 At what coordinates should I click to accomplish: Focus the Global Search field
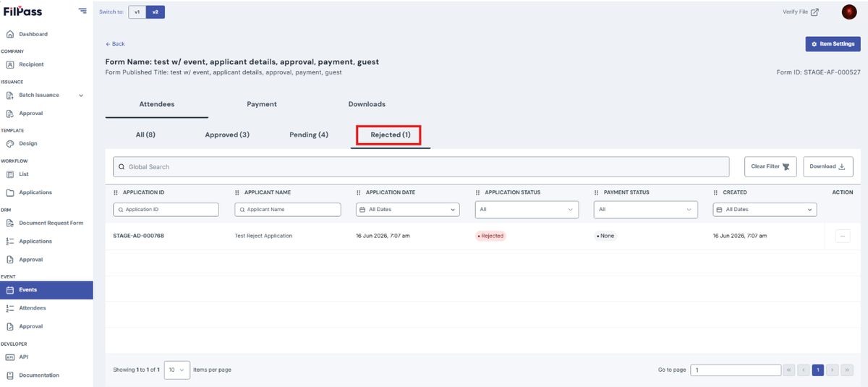click(421, 166)
